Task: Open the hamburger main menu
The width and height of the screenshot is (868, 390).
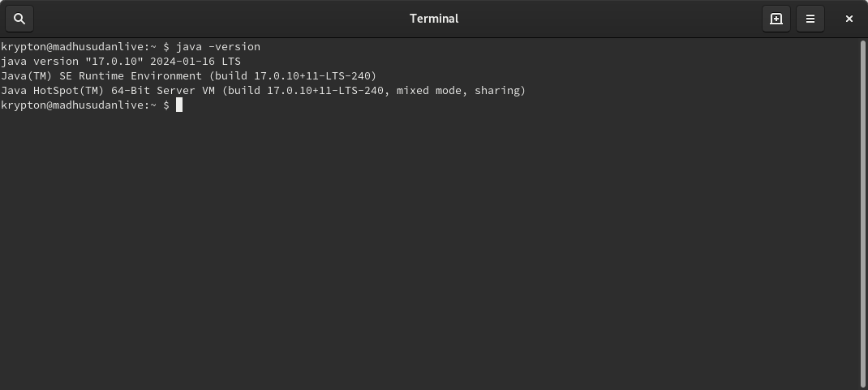Action: point(810,19)
